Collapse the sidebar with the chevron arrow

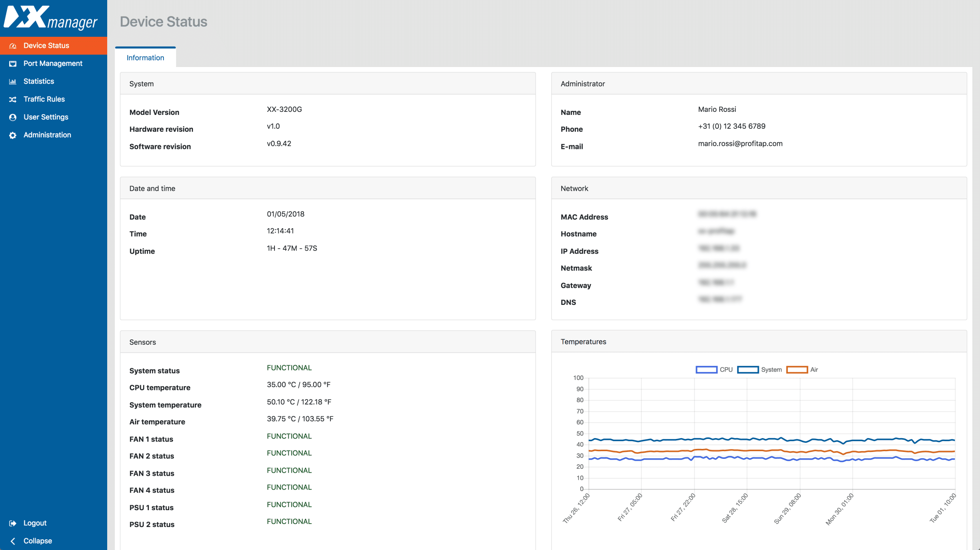pos(13,541)
